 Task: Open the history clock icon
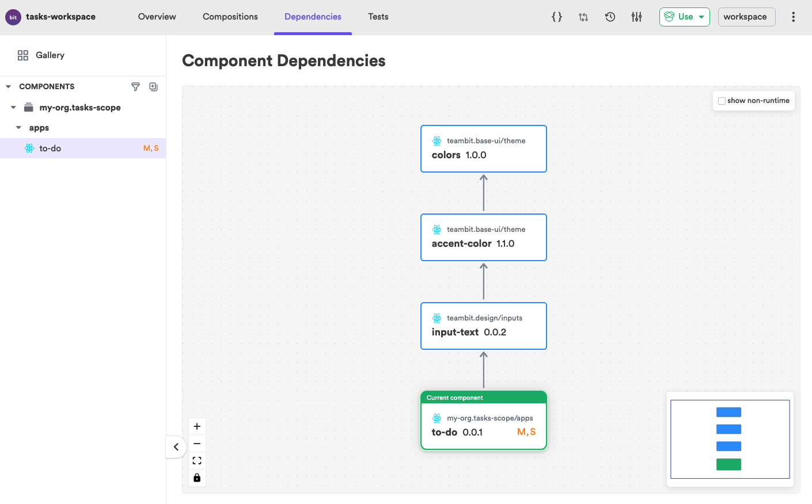[x=610, y=17]
